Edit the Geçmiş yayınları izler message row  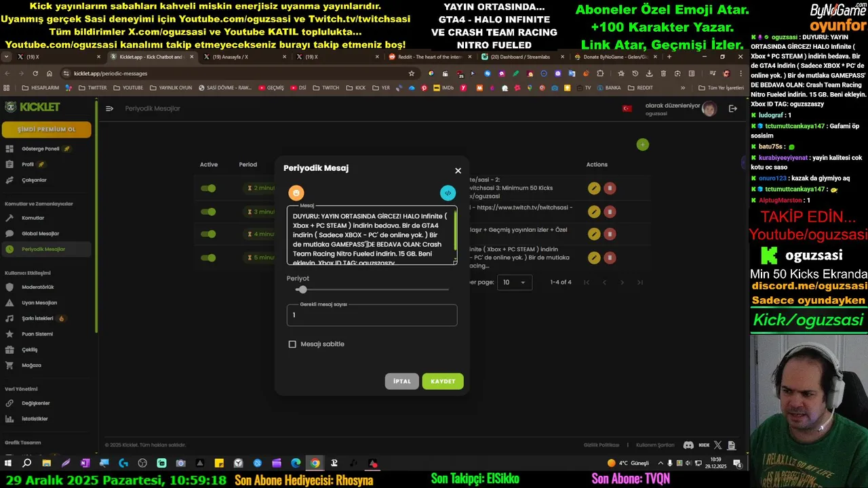594,235
